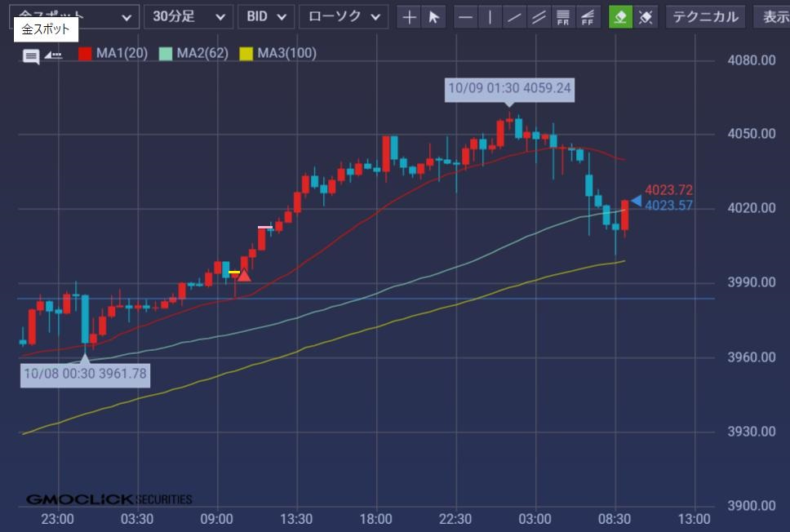Select the Fibonacci retracement FR tool
Screen dimensions: 790x532
pyautogui.click(x=563, y=17)
